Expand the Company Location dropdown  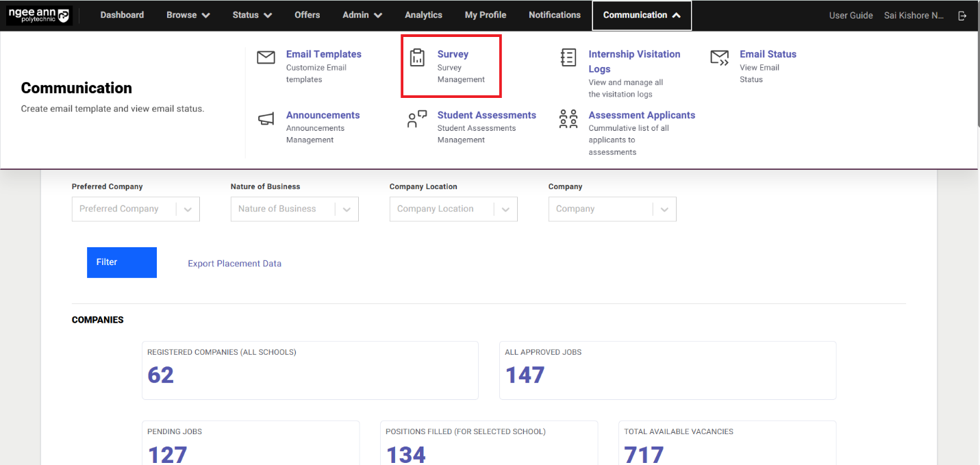point(505,210)
